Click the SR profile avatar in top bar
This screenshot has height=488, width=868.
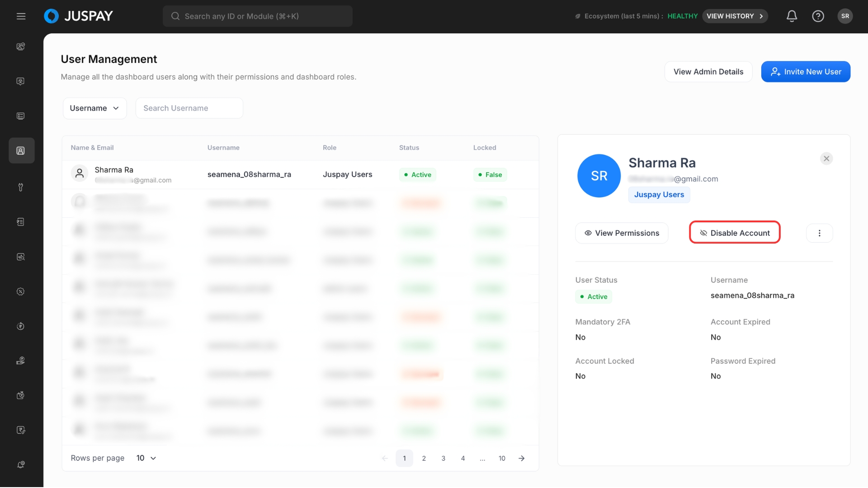click(x=845, y=16)
